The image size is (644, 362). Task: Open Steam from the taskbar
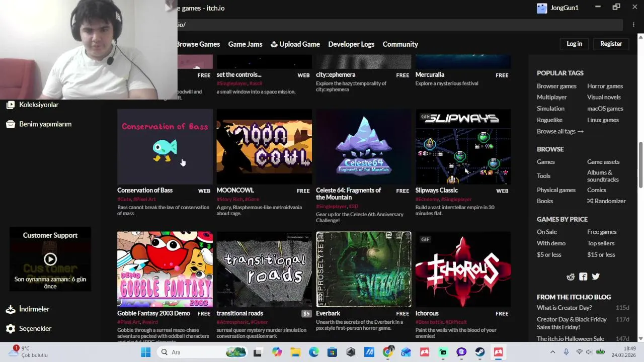click(480, 352)
